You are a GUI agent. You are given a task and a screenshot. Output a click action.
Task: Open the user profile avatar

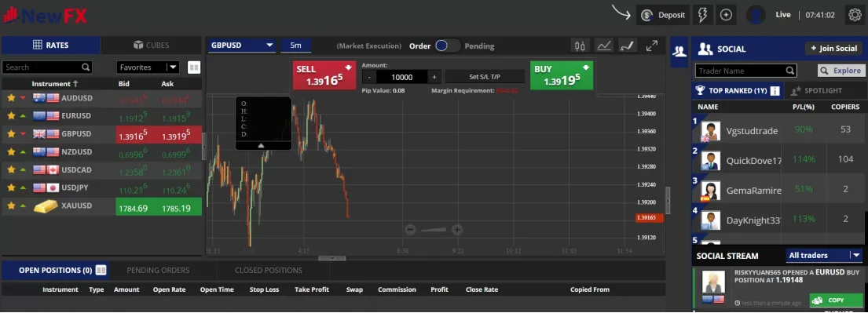click(756, 15)
